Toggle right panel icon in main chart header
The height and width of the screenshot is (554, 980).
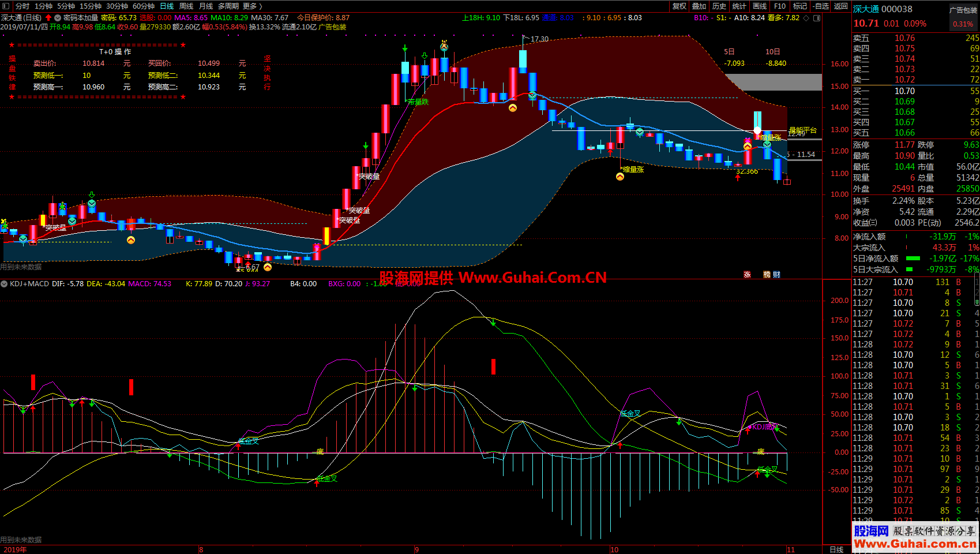pos(816,18)
